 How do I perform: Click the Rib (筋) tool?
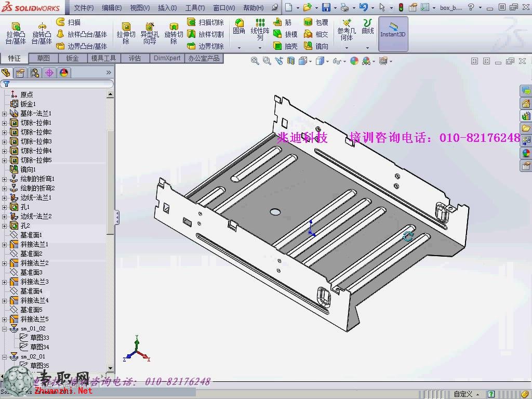tap(283, 22)
